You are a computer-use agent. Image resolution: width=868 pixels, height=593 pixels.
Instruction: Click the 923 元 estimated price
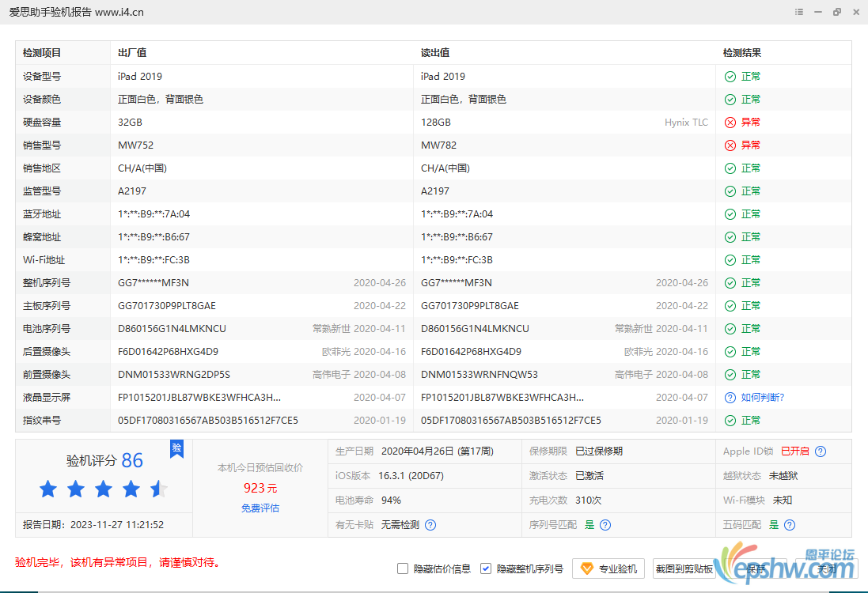pos(260,488)
